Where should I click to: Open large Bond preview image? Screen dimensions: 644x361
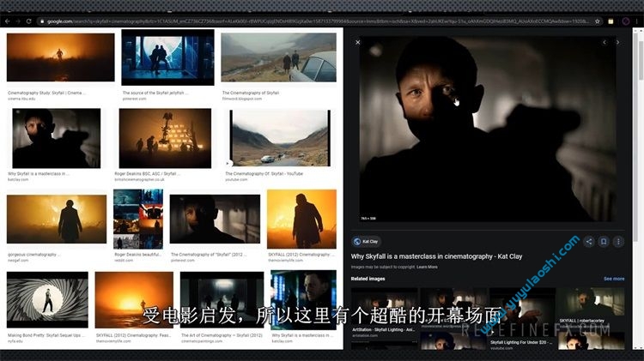click(x=488, y=129)
